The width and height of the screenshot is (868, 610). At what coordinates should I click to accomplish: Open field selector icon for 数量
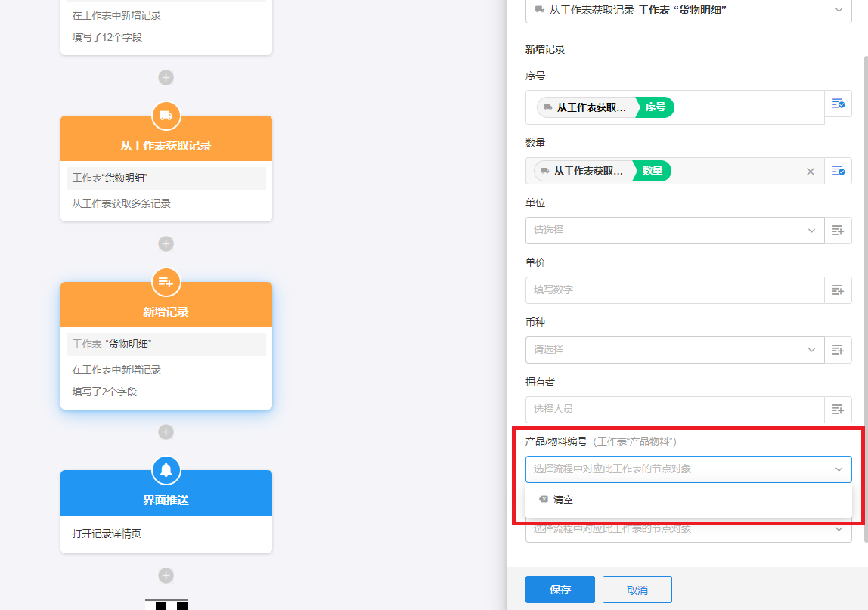[838, 171]
